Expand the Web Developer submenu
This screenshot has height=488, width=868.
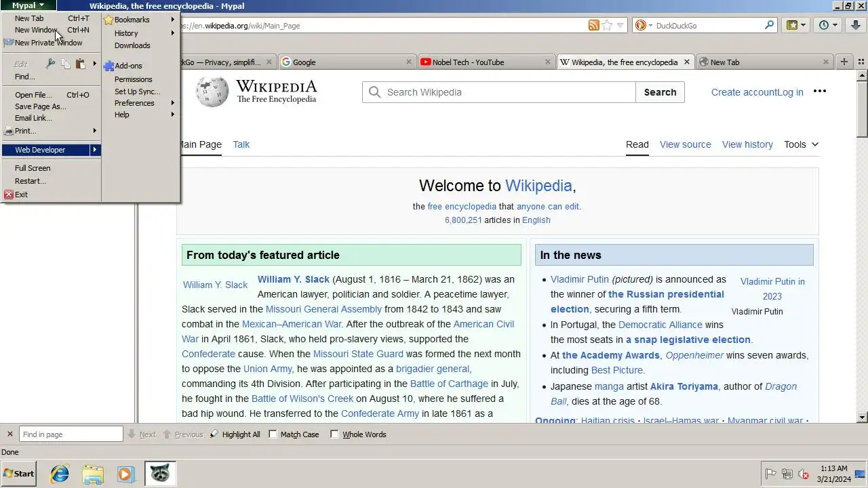pyautogui.click(x=51, y=150)
